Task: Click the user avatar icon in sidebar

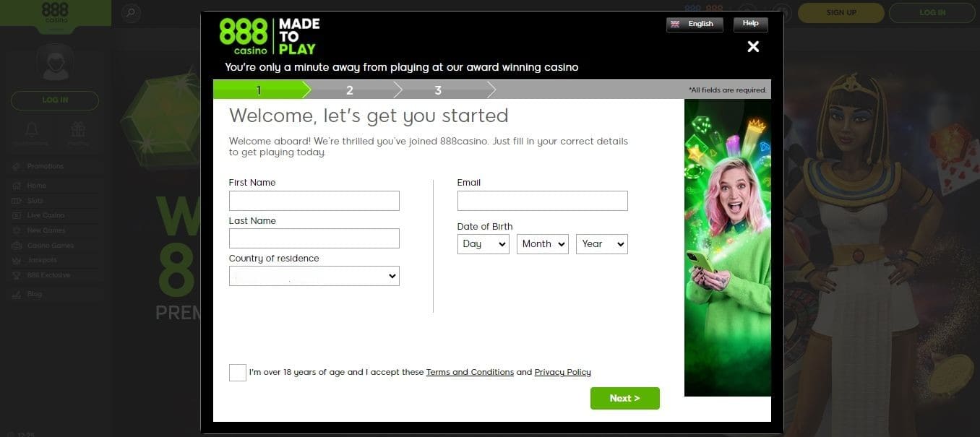Action: pos(55,63)
